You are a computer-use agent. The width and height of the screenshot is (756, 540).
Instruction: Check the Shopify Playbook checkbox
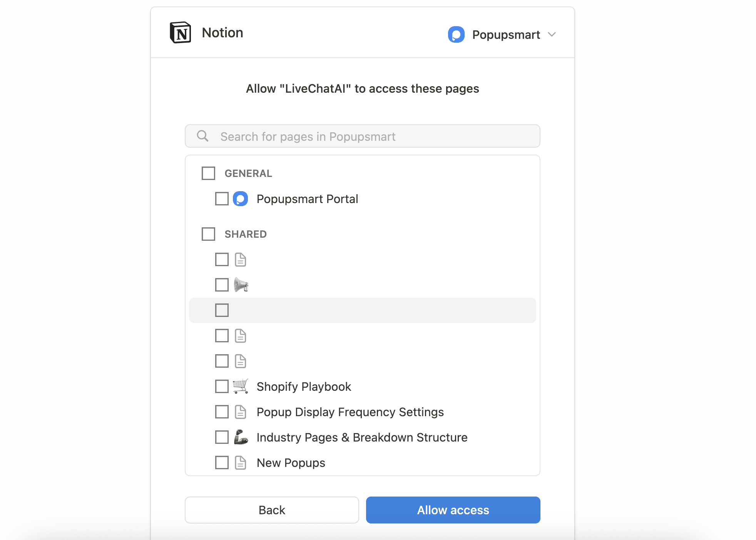[x=222, y=386]
